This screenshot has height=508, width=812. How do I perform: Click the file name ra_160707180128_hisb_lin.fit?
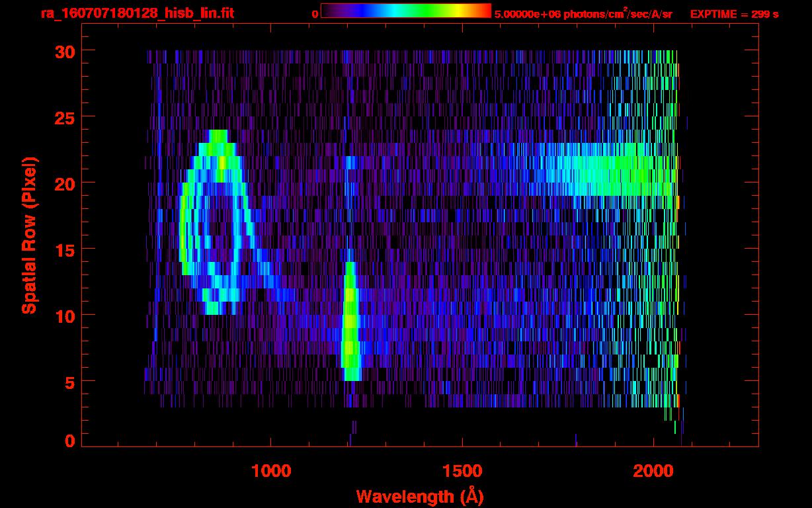(x=137, y=13)
